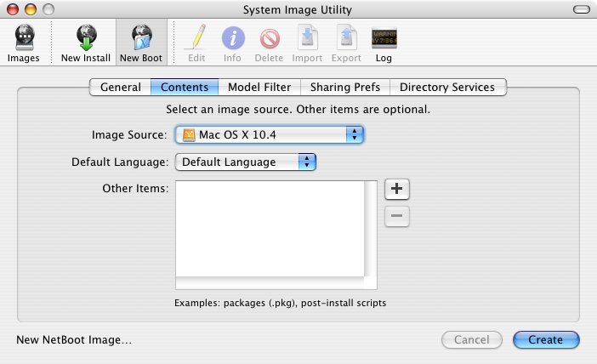Toggle the toolbar with the top-right pill button
The height and width of the screenshot is (364, 597).
582,9
